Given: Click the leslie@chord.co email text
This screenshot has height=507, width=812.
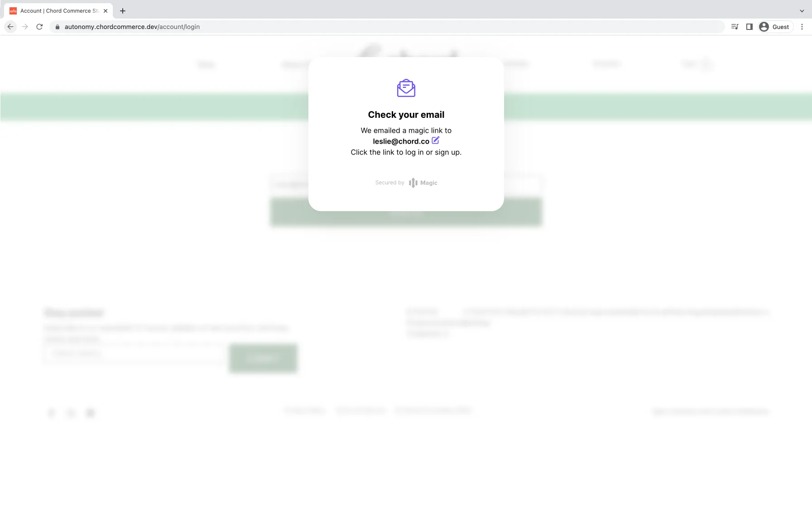Looking at the screenshot, I should click(x=401, y=141).
